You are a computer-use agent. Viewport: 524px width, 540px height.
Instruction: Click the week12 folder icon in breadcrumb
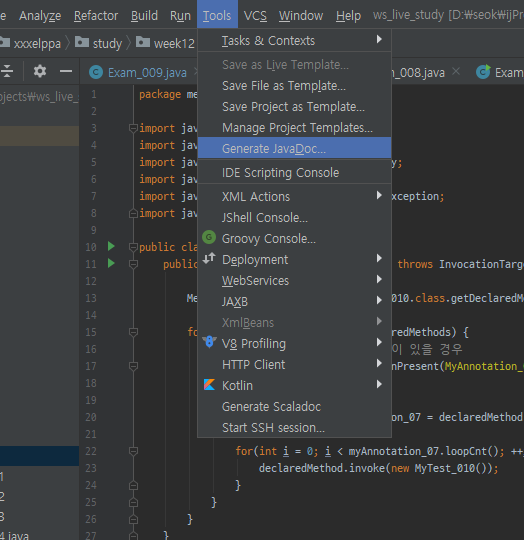click(143, 42)
